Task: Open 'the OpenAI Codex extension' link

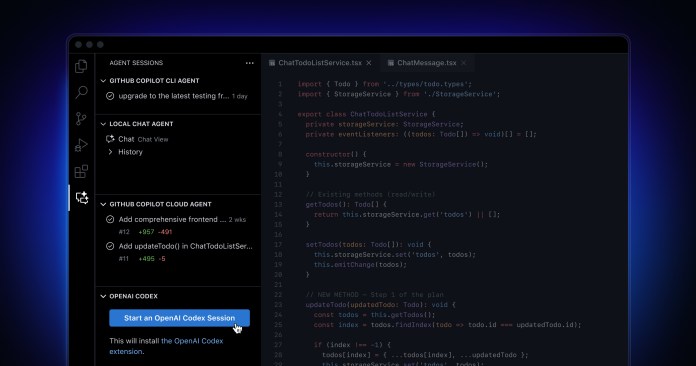Action: (166, 346)
